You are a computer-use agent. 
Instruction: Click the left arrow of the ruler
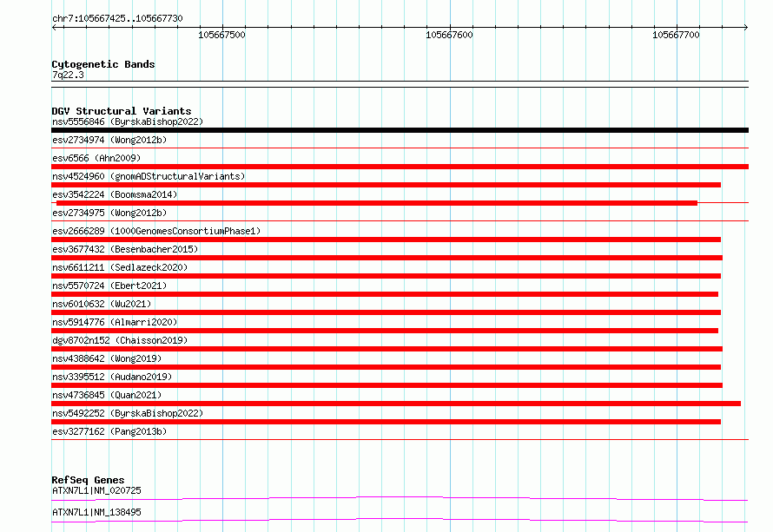[54, 28]
